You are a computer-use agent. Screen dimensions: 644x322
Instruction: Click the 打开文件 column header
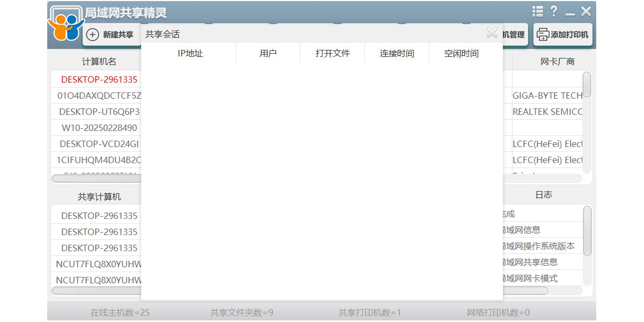(x=332, y=54)
